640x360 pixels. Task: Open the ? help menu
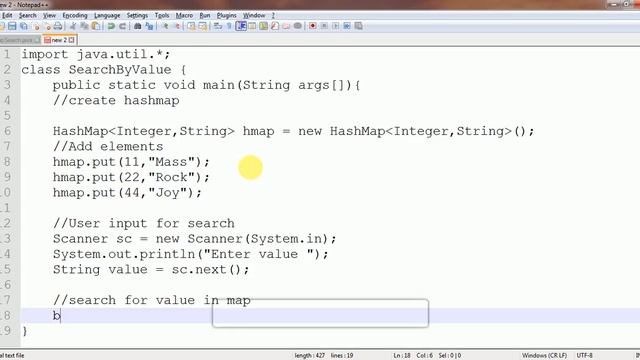[x=273, y=16]
